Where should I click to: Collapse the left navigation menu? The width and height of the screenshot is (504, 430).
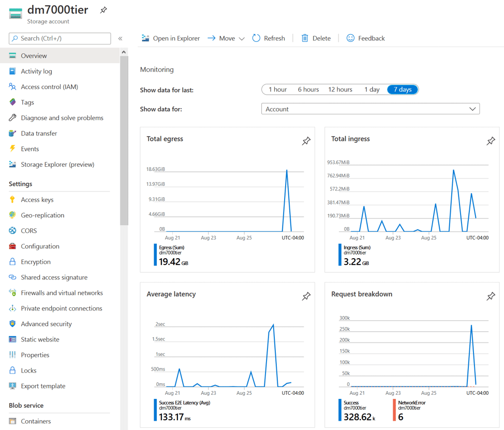pyautogui.click(x=120, y=39)
